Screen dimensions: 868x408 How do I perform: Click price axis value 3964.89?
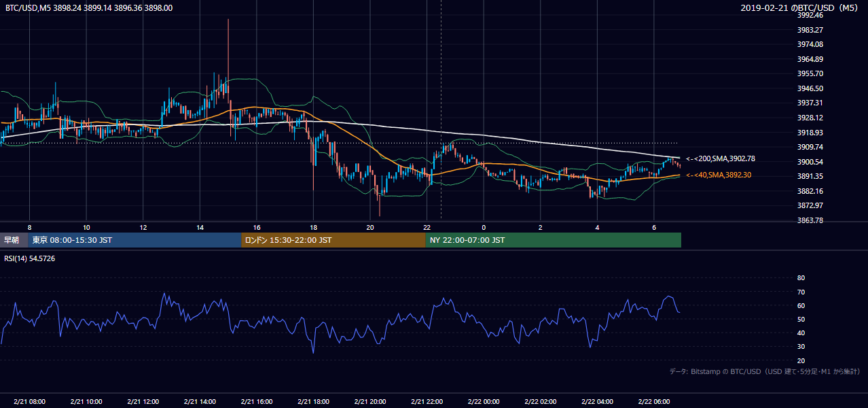click(810, 59)
